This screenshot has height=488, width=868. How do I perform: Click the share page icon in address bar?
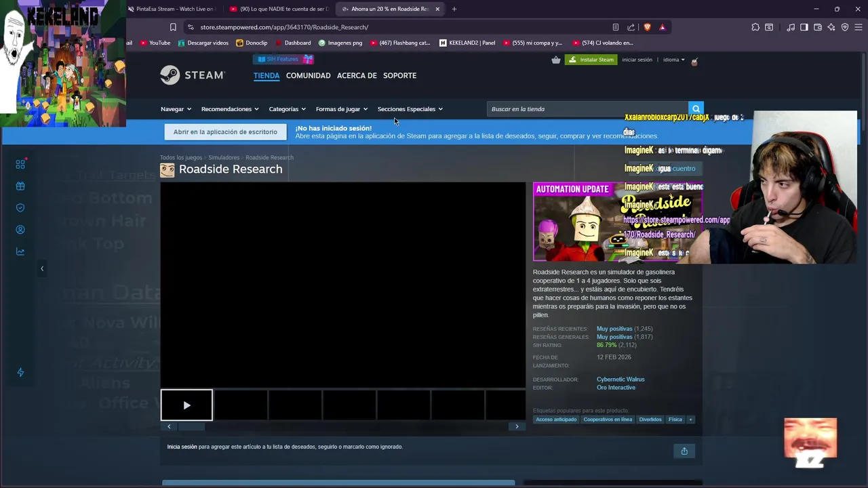click(631, 27)
